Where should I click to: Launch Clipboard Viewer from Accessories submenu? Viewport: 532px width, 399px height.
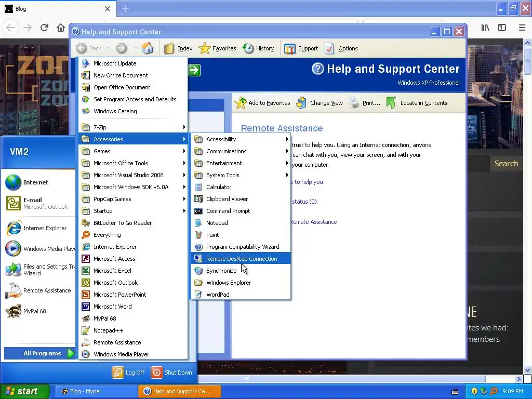(x=241, y=199)
